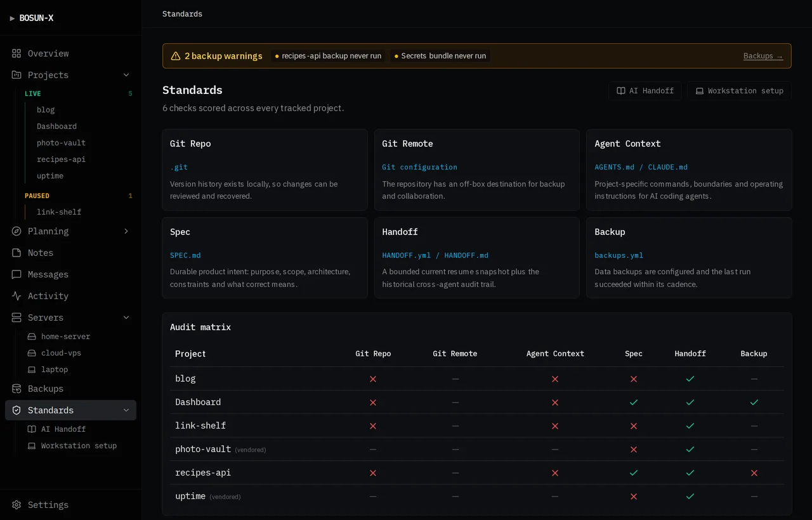Screen dimensions: 812x520
Task: Click the AI Handoff book icon in sidebar
Action: (32, 429)
